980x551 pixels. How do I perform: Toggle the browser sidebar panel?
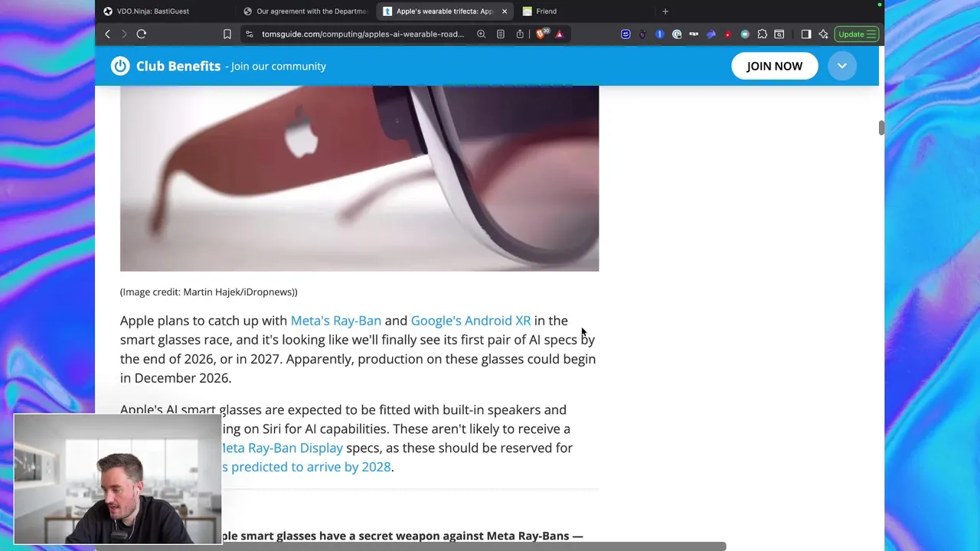coord(806,34)
